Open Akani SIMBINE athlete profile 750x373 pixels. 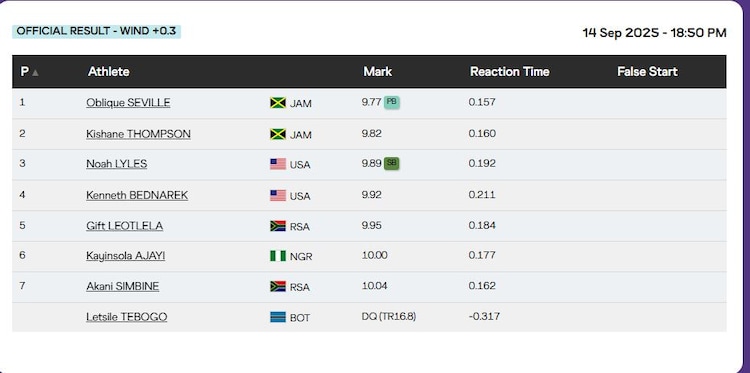122,286
